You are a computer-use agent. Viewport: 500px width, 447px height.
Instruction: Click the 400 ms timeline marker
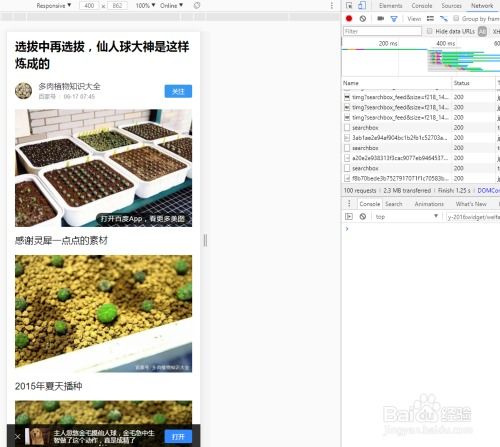(x=446, y=43)
